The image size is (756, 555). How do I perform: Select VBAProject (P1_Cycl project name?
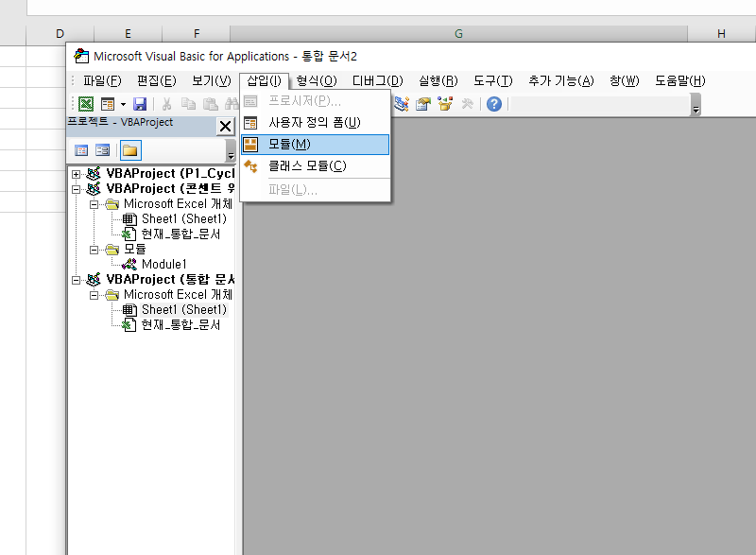click(170, 174)
